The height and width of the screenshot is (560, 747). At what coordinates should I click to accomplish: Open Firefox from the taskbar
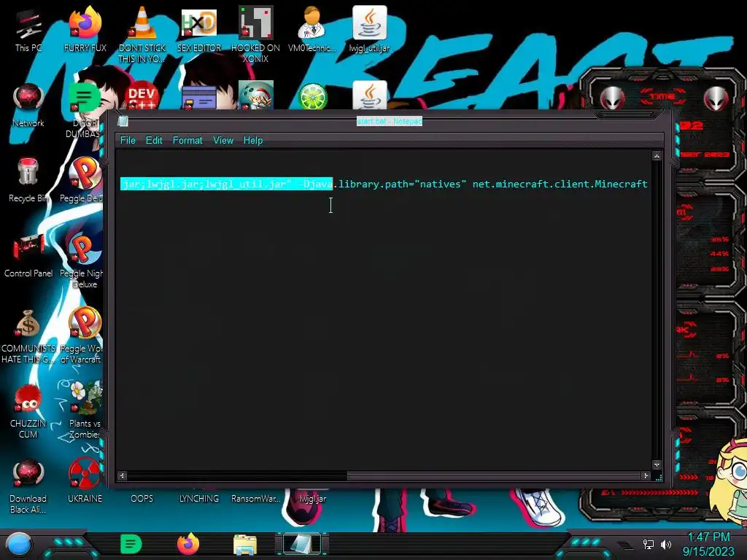187,544
